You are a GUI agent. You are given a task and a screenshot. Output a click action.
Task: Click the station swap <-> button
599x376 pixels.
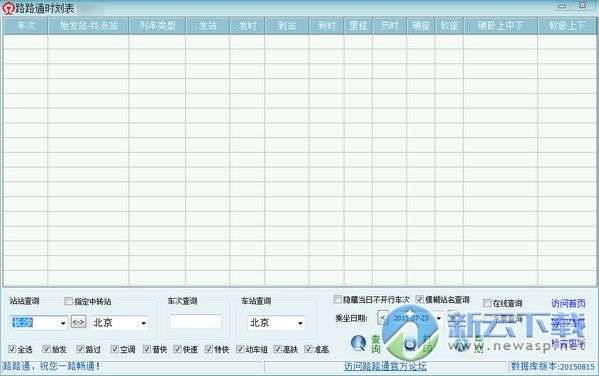[x=78, y=322]
